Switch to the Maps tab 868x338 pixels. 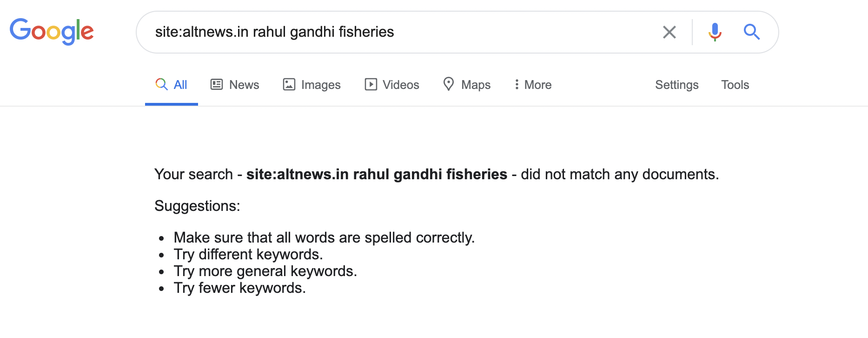tap(476, 85)
